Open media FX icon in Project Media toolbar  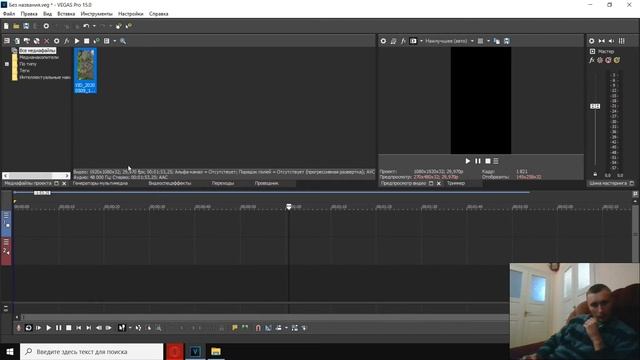tap(67, 41)
